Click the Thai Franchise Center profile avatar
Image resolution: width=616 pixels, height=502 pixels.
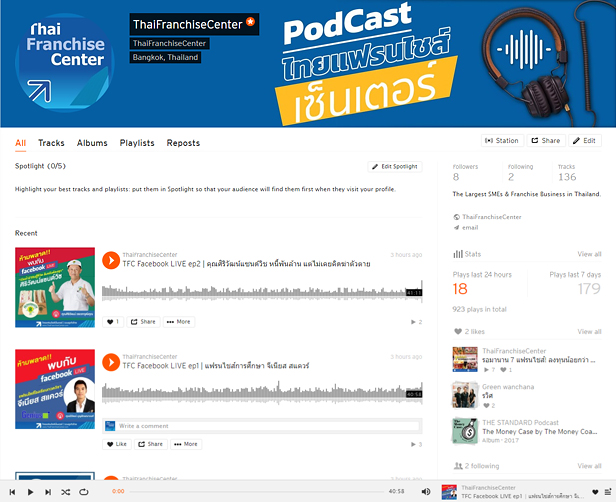pos(65,63)
